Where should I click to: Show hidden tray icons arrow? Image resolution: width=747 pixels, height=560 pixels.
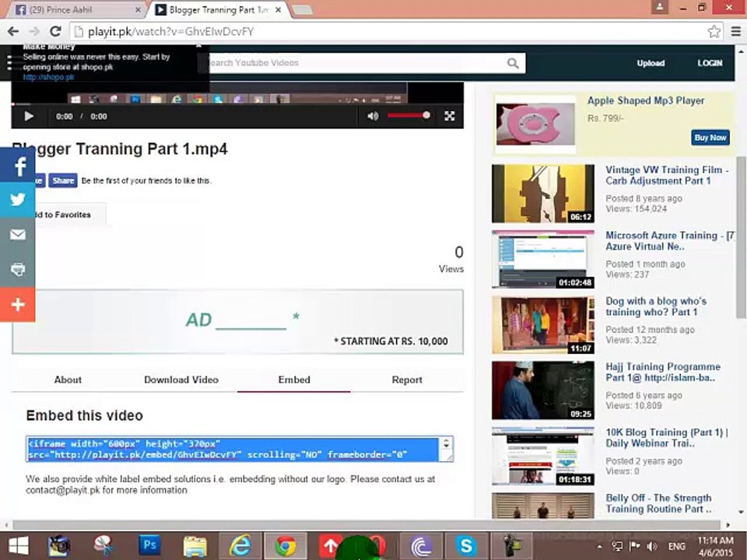click(599, 546)
